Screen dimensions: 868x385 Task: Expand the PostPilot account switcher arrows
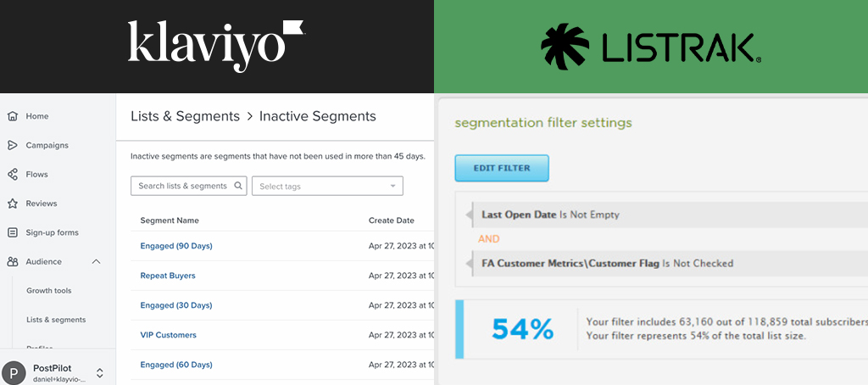point(100,373)
